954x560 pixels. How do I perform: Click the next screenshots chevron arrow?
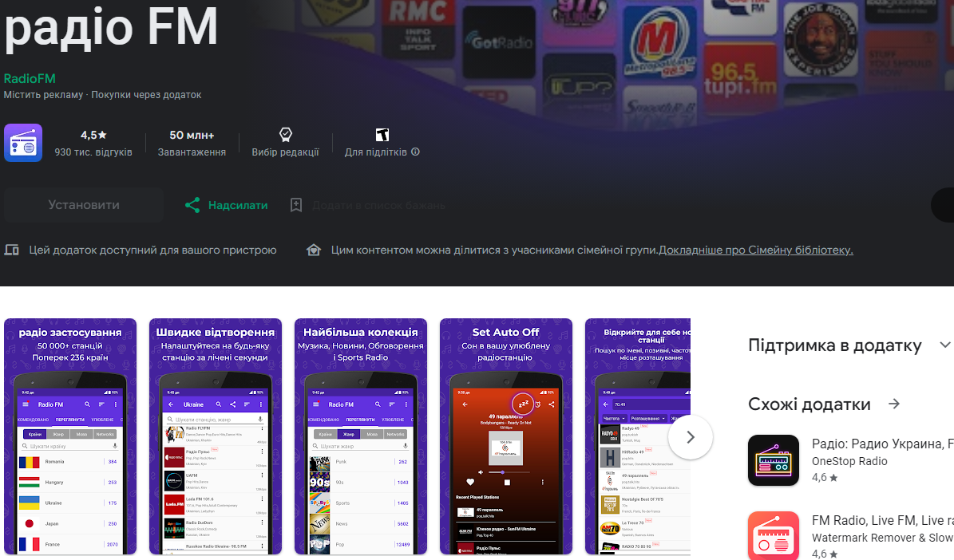point(690,437)
